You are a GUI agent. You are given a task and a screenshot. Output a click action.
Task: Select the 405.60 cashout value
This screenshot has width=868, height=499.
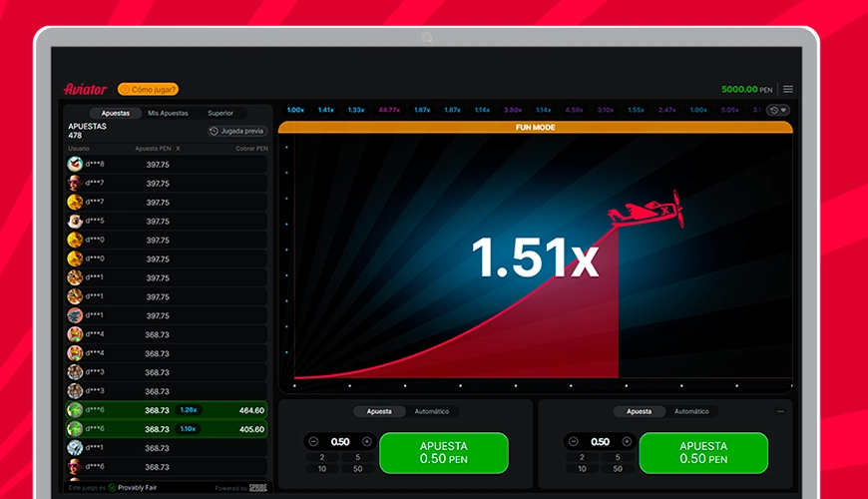pos(251,429)
